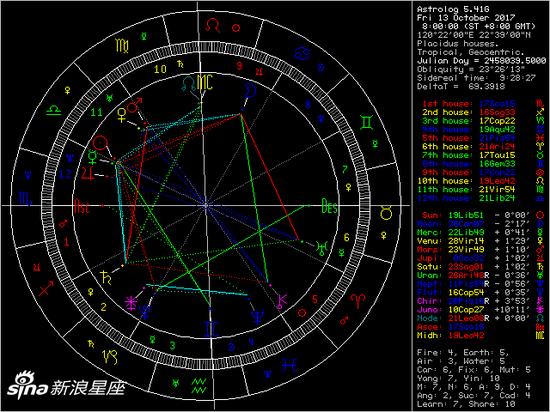The image size is (550, 412).
Task: Select the blue Cancer sign glyph on the wheel
Action: [301, 53]
